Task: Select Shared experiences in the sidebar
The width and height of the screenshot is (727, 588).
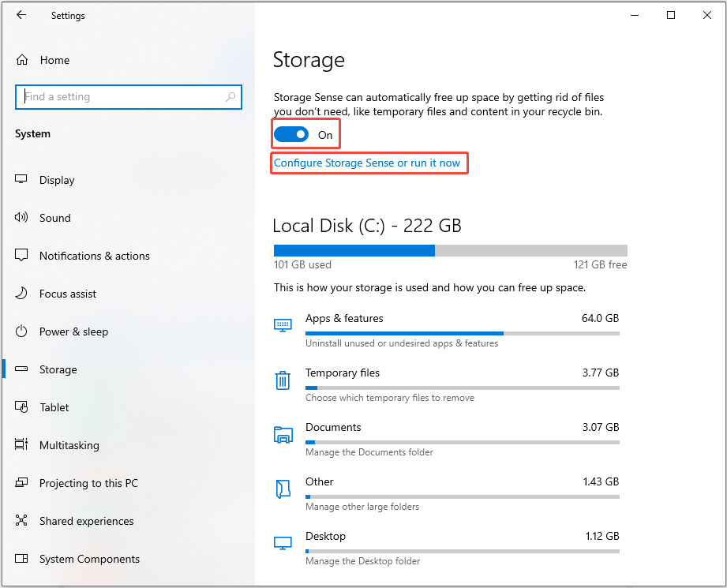Action: (x=87, y=521)
